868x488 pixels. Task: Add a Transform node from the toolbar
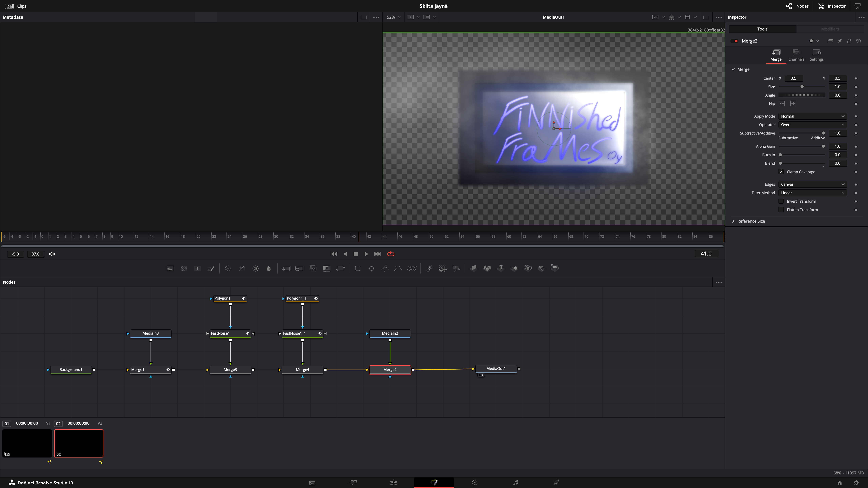click(x=340, y=268)
